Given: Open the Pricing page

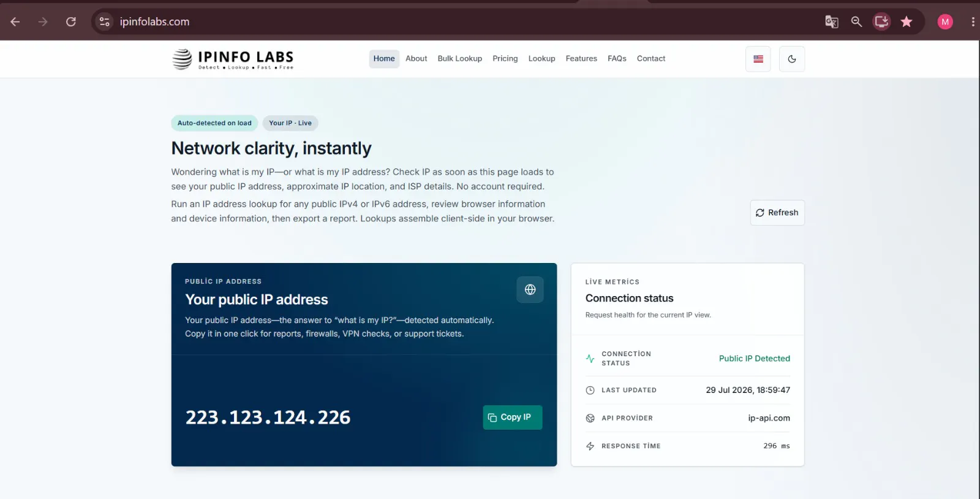Looking at the screenshot, I should click(505, 59).
